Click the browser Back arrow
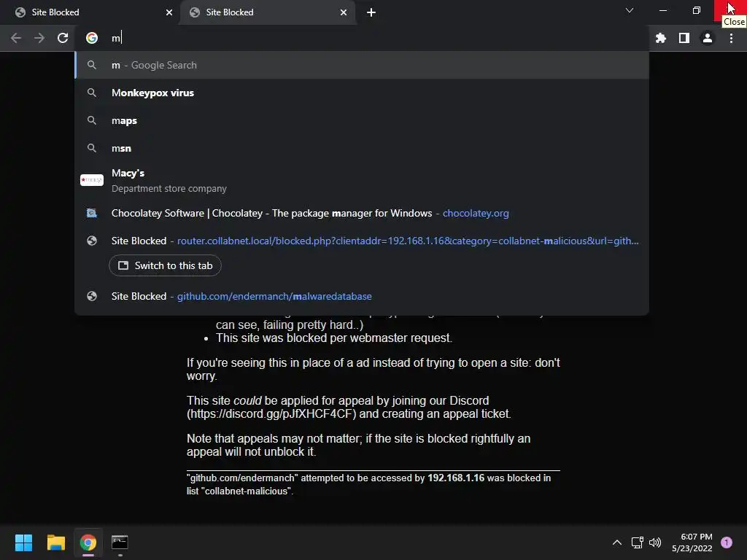Viewport: 747px width, 560px height. click(16, 38)
